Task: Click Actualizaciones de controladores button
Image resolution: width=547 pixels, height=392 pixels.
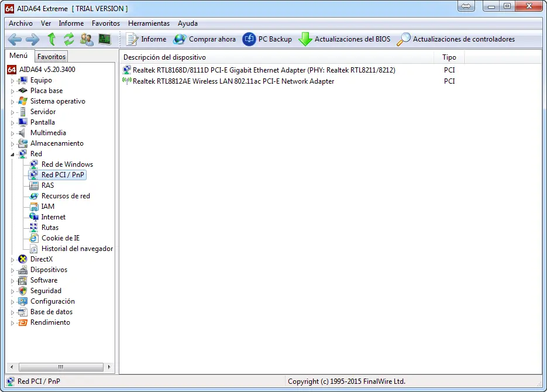Action: click(x=456, y=39)
